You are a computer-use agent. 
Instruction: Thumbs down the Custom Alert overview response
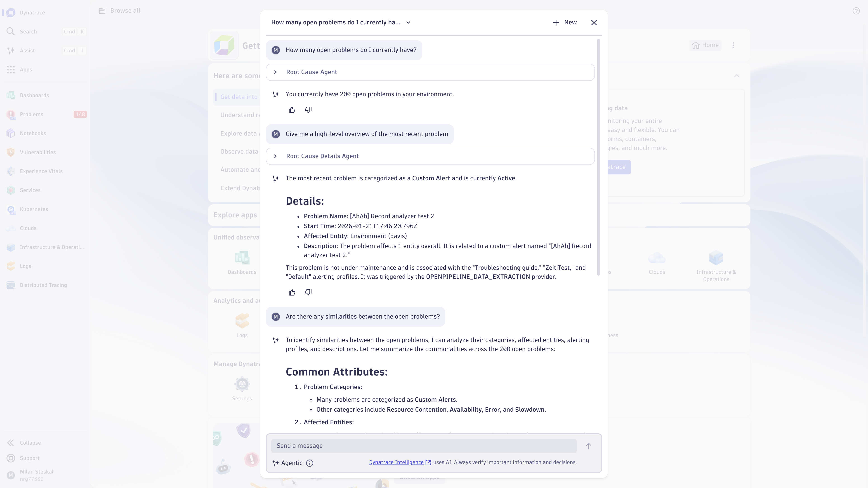pyautogui.click(x=308, y=292)
